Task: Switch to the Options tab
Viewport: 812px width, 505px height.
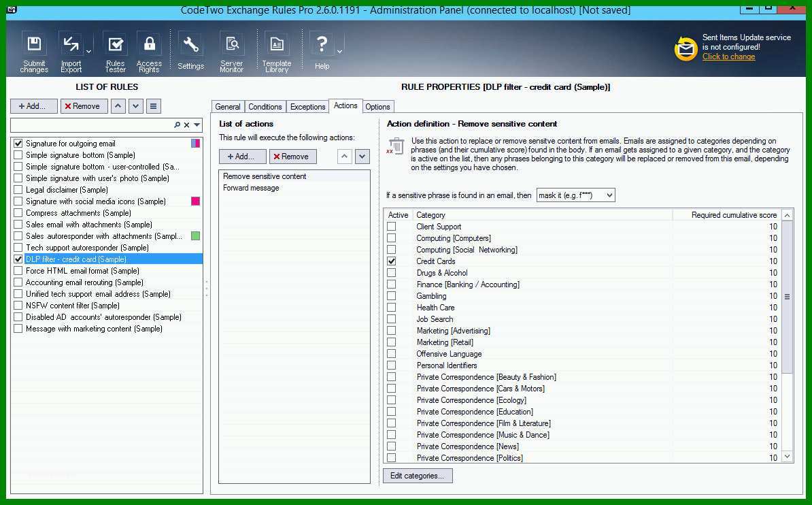Action: click(x=377, y=107)
